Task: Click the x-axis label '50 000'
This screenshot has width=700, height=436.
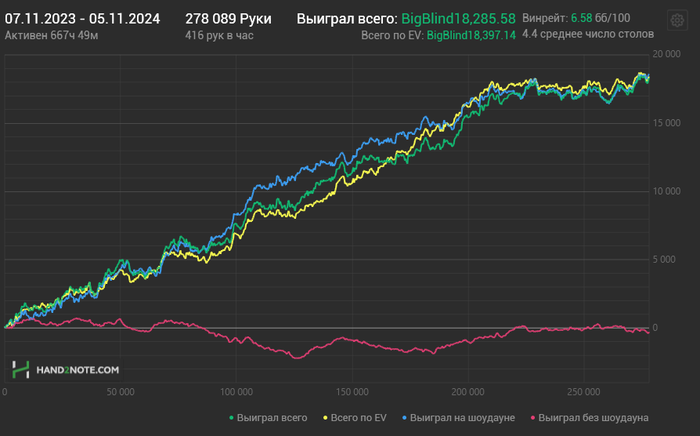Action: (120, 392)
